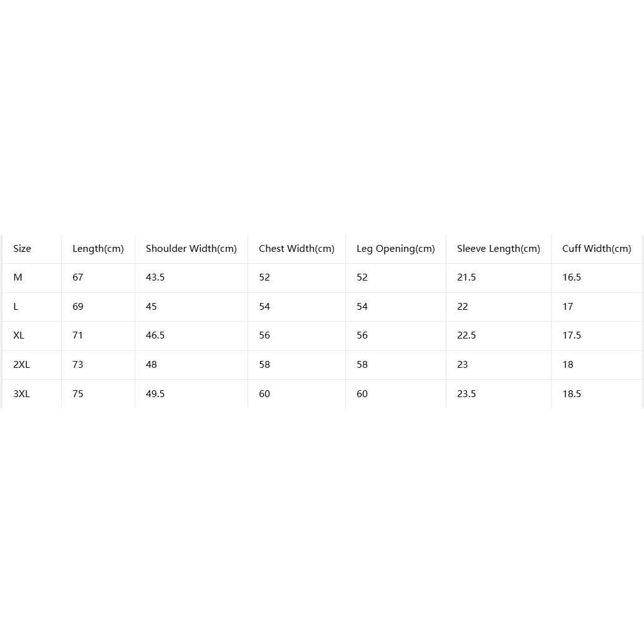Click shoulder width value 46.5
644x644 pixels.
point(155,335)
